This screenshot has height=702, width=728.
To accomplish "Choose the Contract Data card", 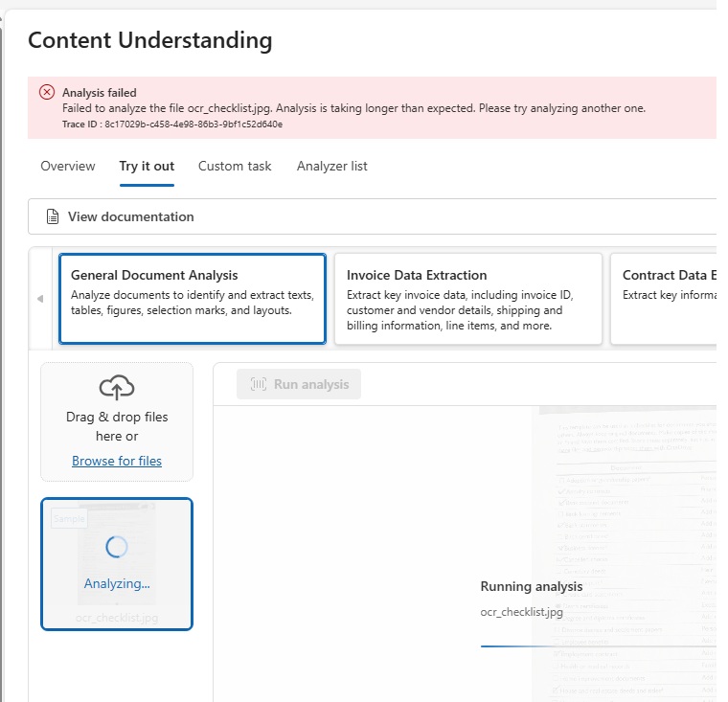I will coord(664,299).
